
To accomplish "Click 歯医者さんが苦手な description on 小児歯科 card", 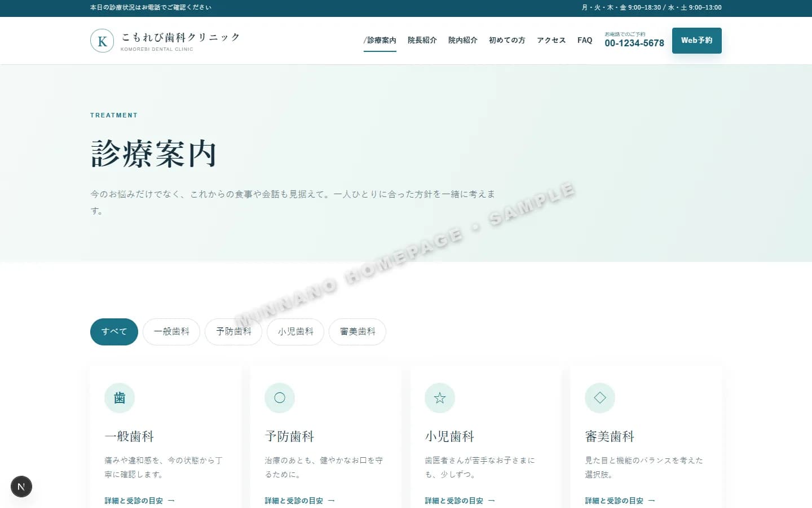I will [480, 467].
